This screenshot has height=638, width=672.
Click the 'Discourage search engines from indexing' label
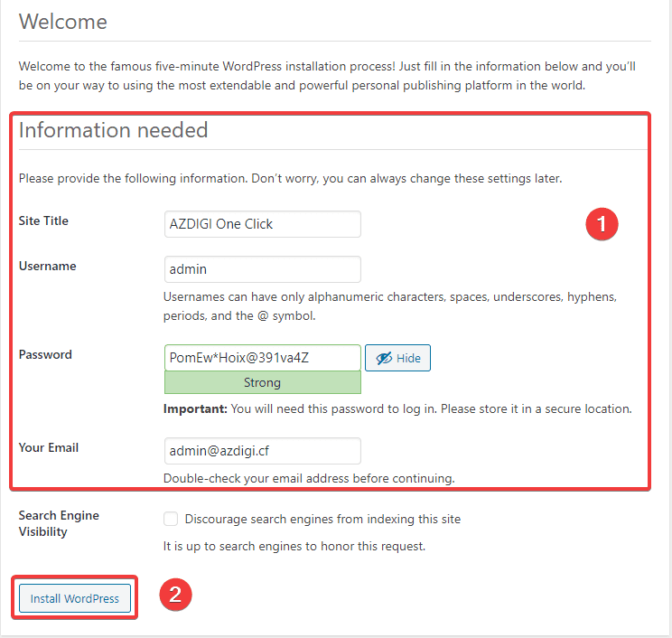tap(322, 519)
